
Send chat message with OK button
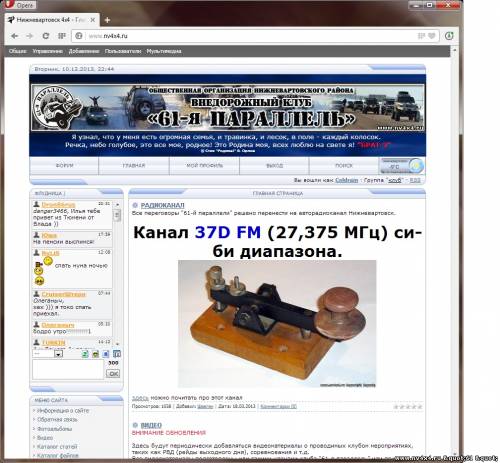(113, 374)
